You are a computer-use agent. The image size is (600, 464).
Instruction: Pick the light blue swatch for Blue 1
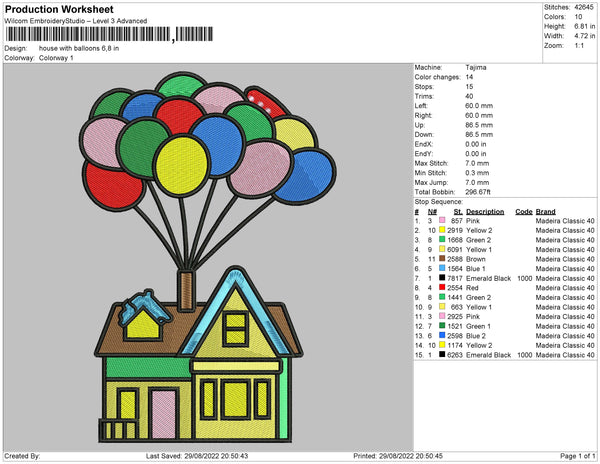(442, 268)
